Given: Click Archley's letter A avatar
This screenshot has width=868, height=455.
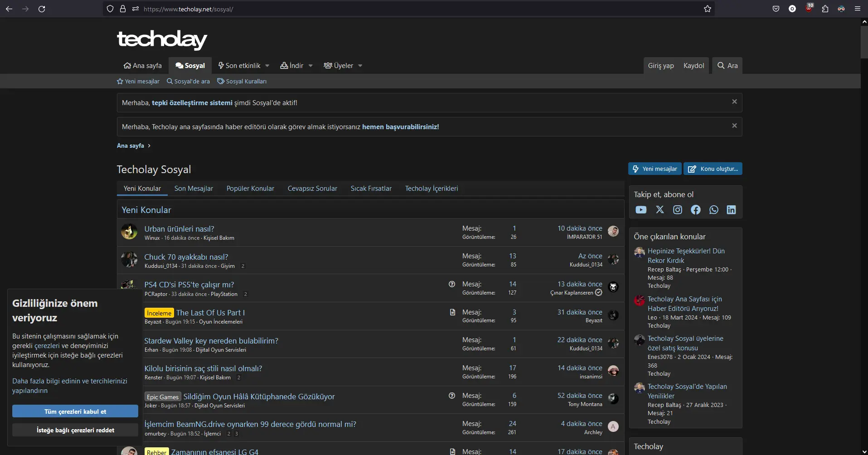Looking at the screenshot, I should (x=613, y=427).
